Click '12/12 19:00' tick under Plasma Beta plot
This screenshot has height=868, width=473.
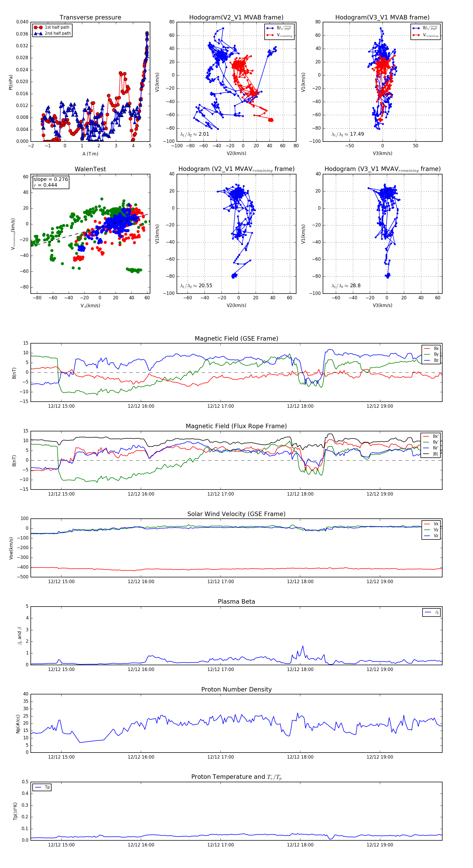[x=380, y=669]
